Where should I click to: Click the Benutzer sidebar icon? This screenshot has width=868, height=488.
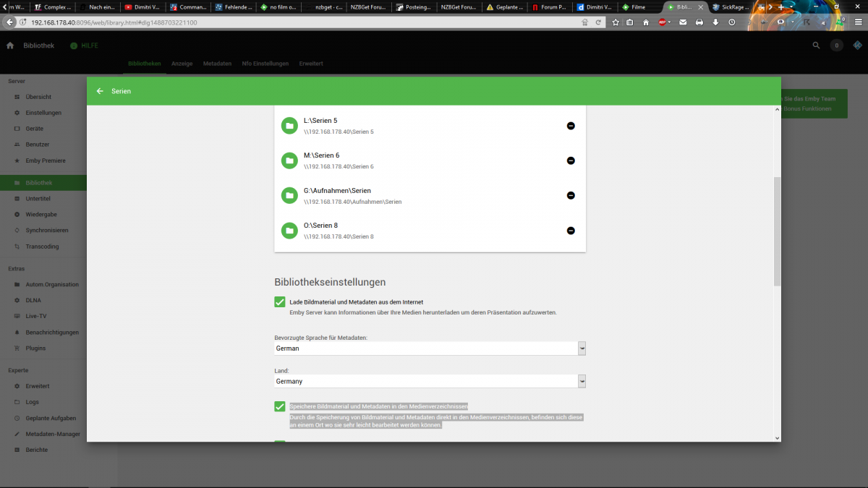(17, 145)
